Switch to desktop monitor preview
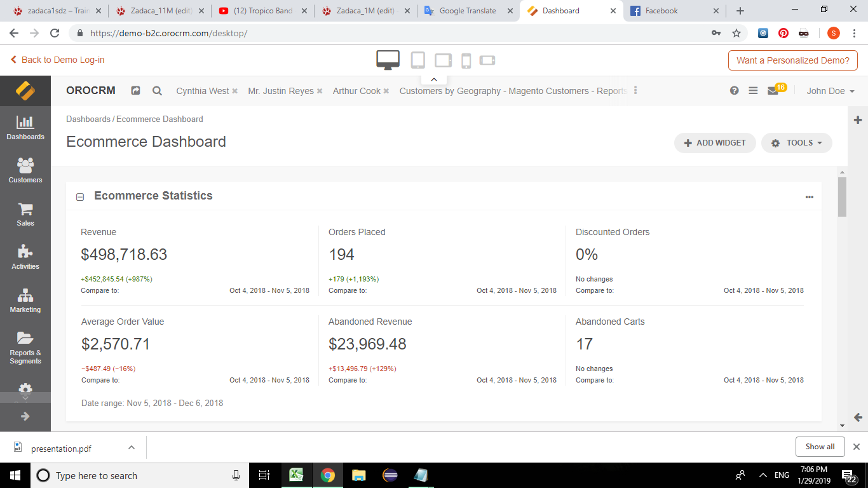Viewport: 868px width, 488px height. (388, 60)
